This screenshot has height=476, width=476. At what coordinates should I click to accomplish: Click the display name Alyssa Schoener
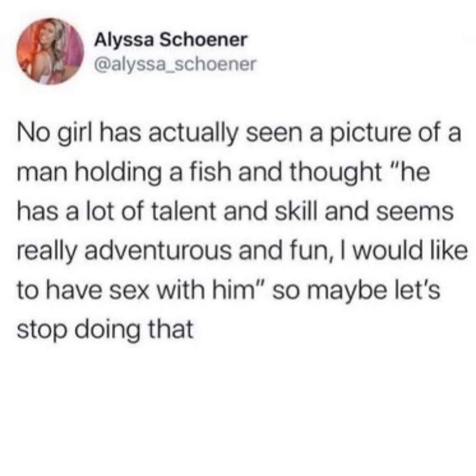(x=171, y=40)
